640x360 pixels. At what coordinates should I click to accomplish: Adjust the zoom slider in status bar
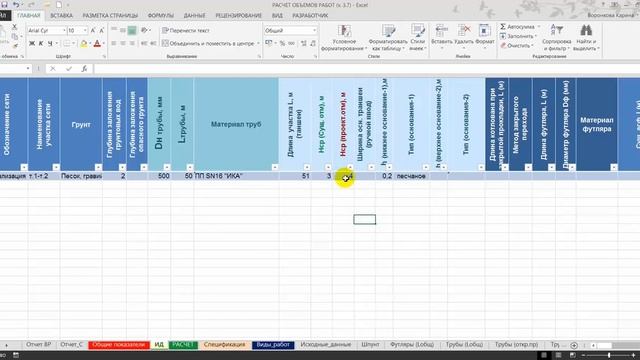(x=609, y=356)
